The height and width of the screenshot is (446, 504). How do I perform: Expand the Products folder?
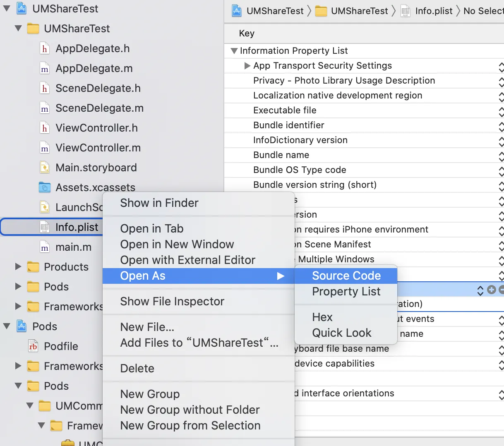click(x=18, y=267)
